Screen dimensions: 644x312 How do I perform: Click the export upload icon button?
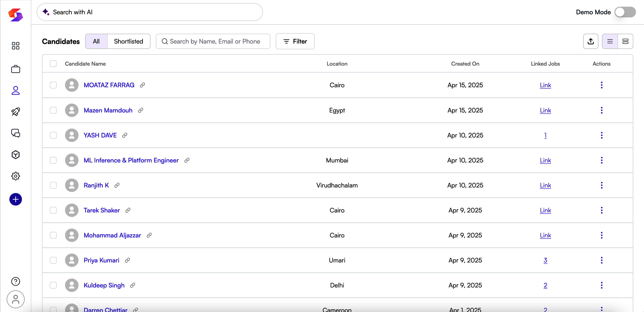pos(591,41)
